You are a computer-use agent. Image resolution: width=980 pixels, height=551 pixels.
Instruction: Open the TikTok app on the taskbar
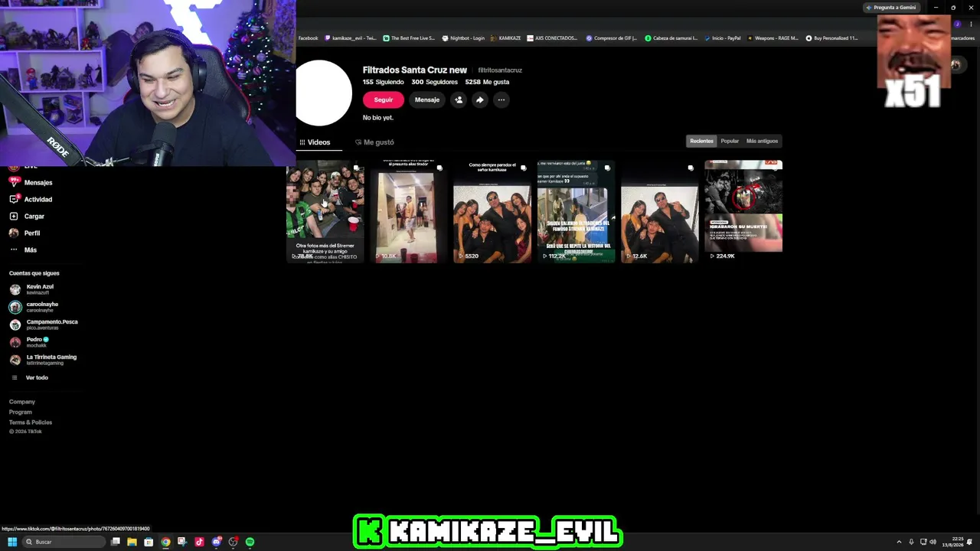point(199,542)
